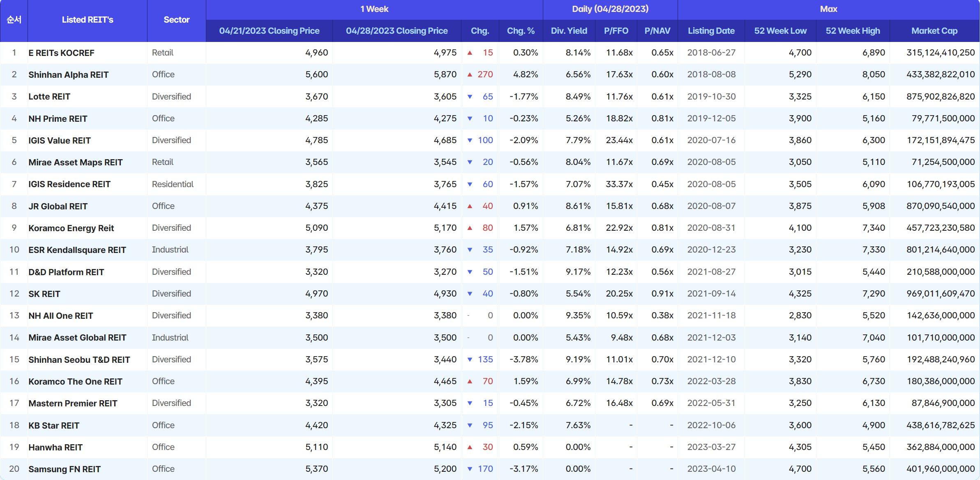
Task: Select the Shinhan Alpha REIT name
Action: click(x=69, y=75)
